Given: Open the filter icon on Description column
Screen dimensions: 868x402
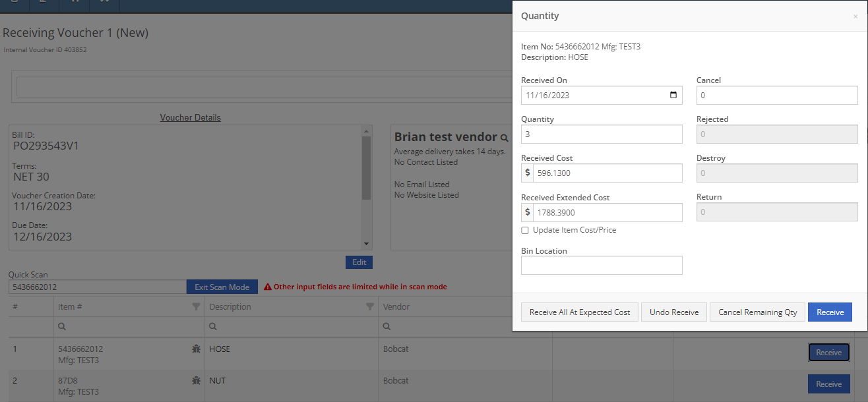Looking at the screenshot, I should [x=370, y=306].
